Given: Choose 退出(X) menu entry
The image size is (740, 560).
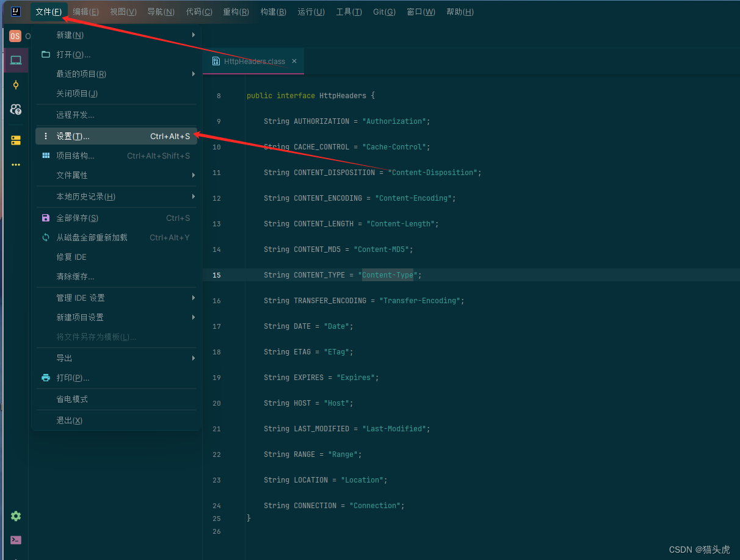Looking at the screenshot, I should pyautogui.click(x=116, y=420).
